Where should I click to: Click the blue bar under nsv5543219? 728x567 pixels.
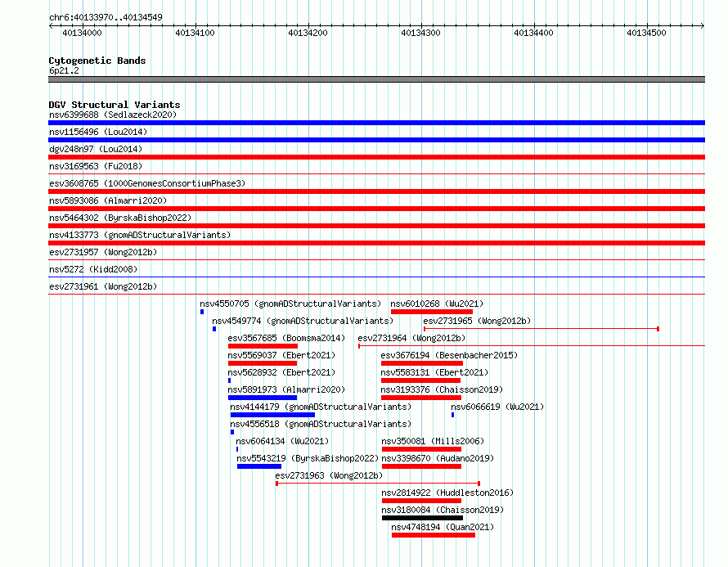(259, 466)
